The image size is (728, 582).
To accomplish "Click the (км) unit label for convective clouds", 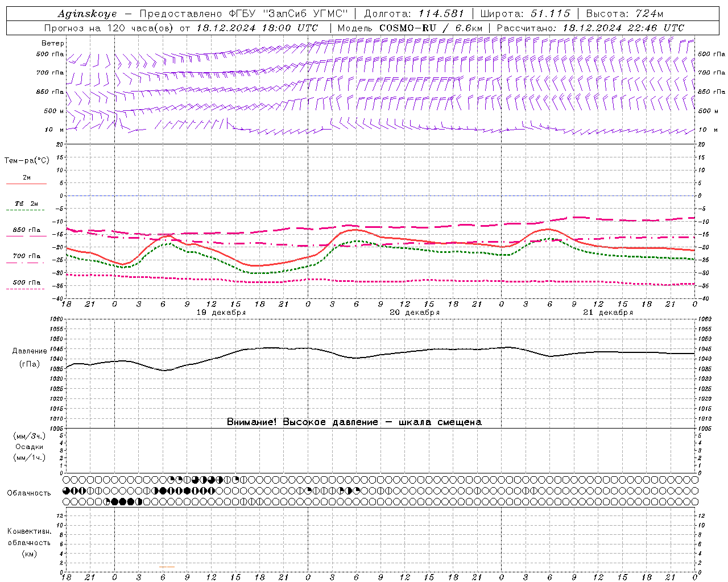I will click(x=29, y=554).
